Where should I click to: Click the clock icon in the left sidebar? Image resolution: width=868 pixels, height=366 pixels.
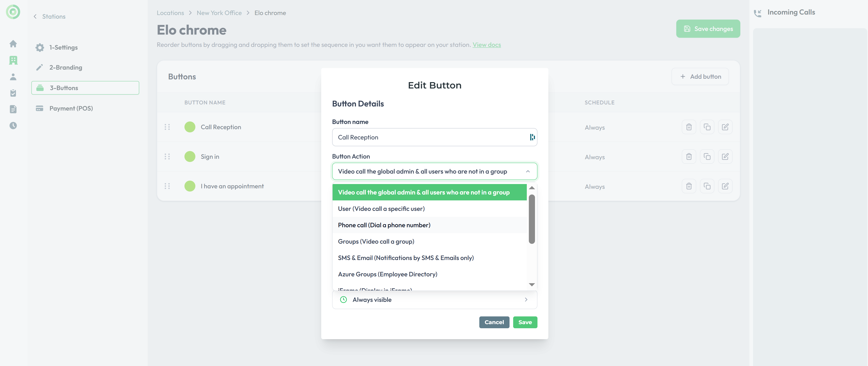(x=13, y=126)
